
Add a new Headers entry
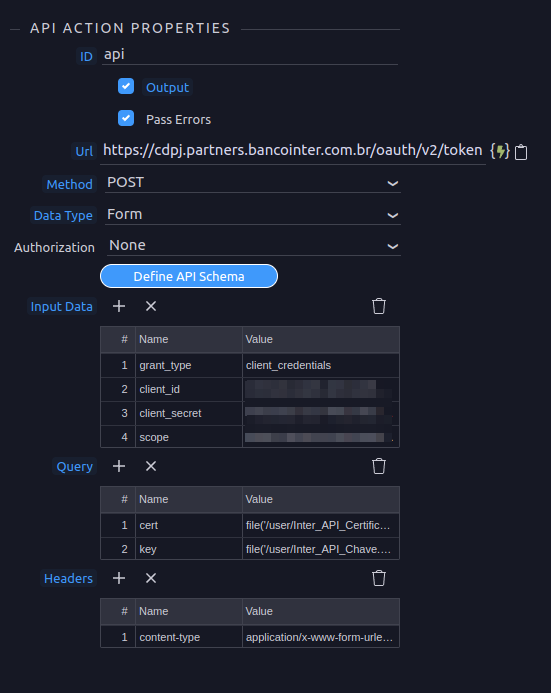point(119,578)
